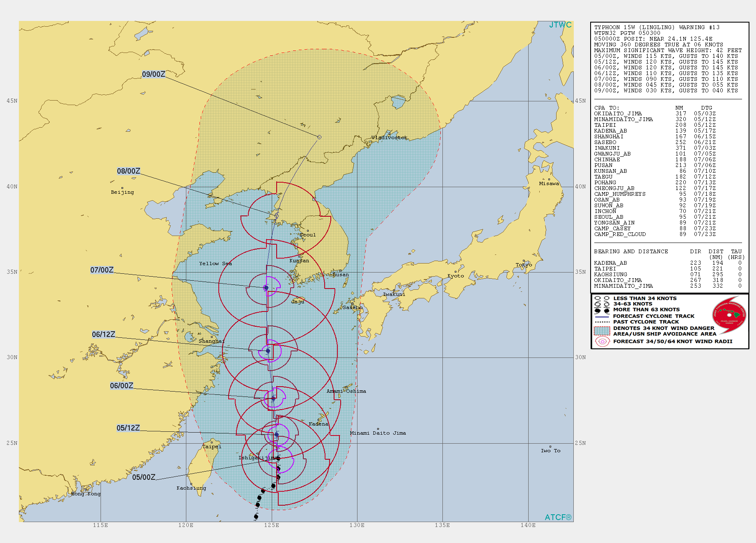Click the FORECAST 34/50/64 KNOT WIND RADII text

pos(673,341)
